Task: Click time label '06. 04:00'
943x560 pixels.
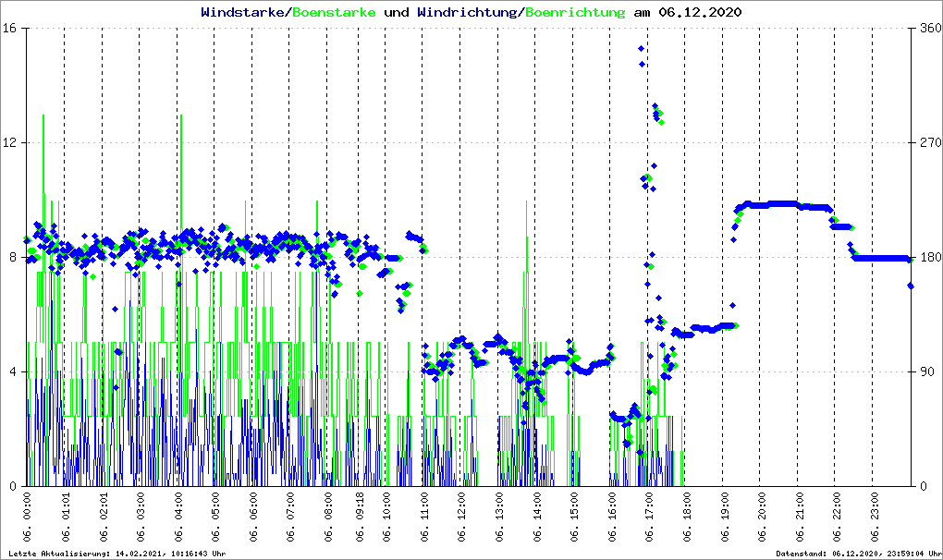Action: click(x=178, y=517)
